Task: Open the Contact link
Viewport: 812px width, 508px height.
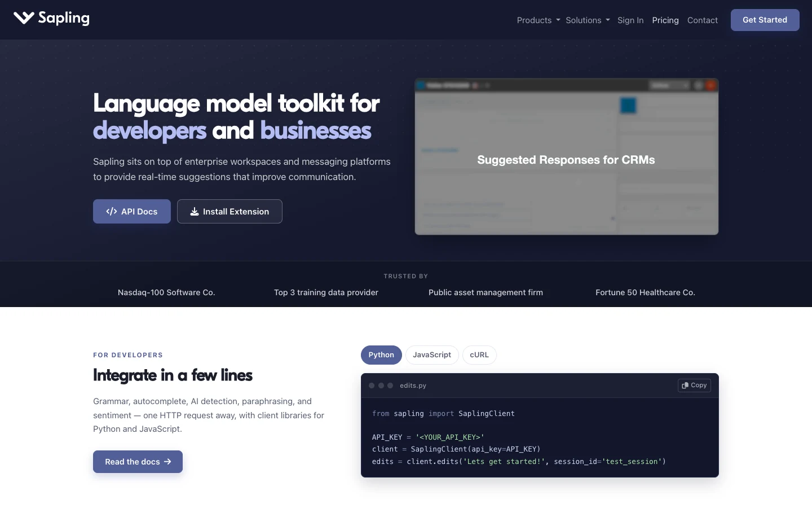Action: click(x=703, y=20)
